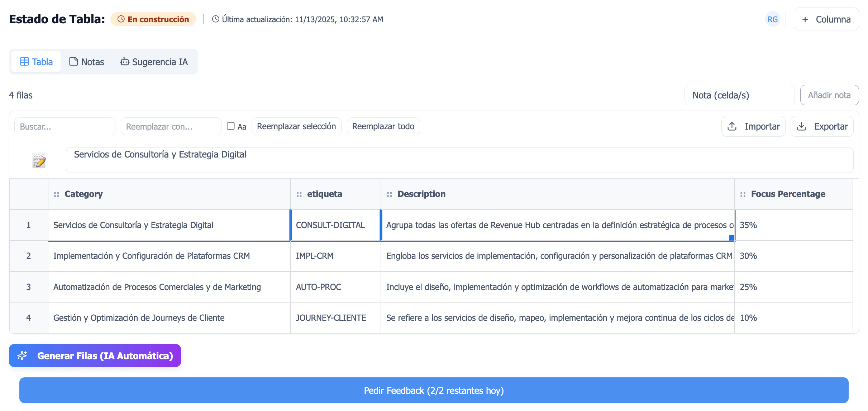This screenshot has height=411, width=868.
Task: Enable the Aa case-sensitive checkbox
Action: (x=231, y=126)
